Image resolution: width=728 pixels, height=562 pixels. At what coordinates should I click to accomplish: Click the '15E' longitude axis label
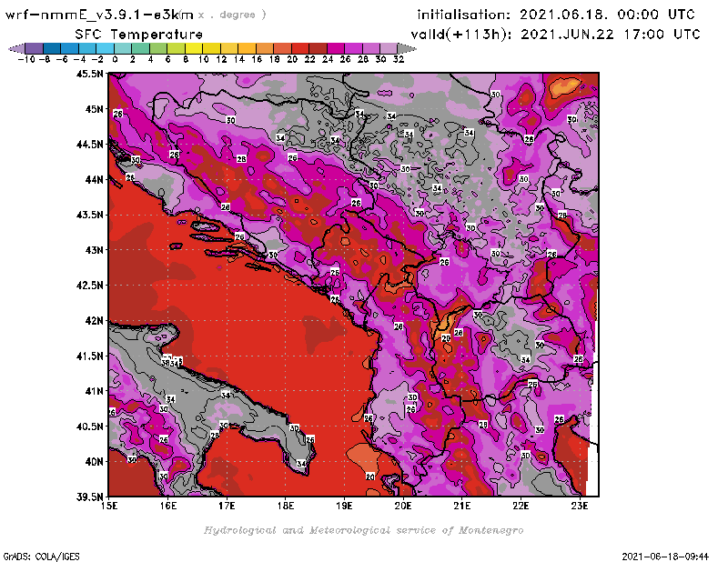point(109,506)
